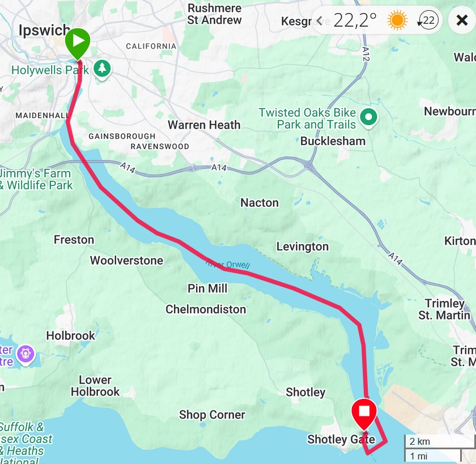Click the purple attraction pin near Holbrook
This screenshot has width=476, height=464.
coord(25,355)
